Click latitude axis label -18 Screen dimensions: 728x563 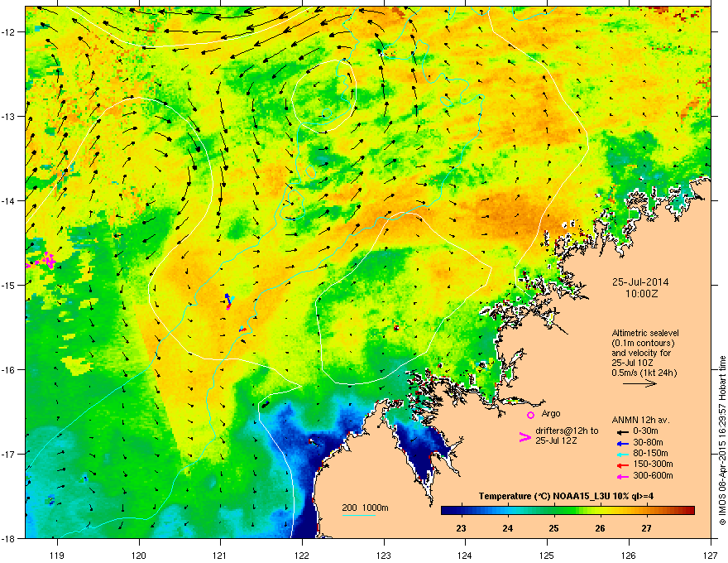[8, 538]
